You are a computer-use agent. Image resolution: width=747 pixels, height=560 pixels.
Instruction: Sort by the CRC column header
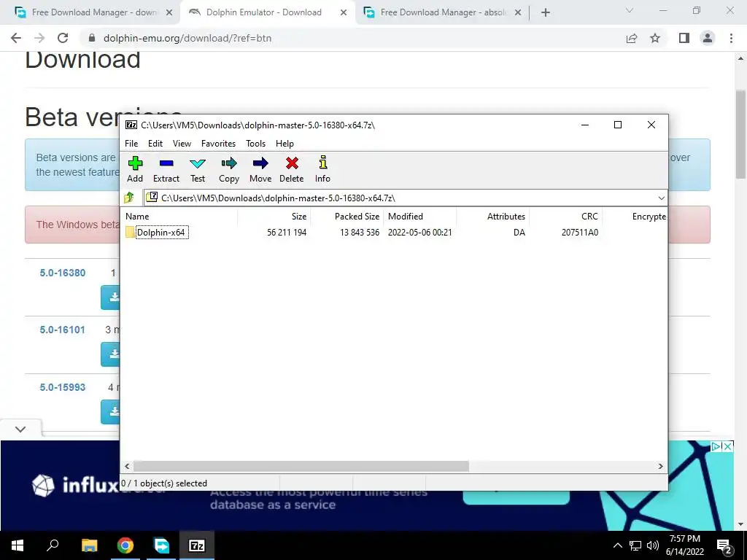point(565,216)
